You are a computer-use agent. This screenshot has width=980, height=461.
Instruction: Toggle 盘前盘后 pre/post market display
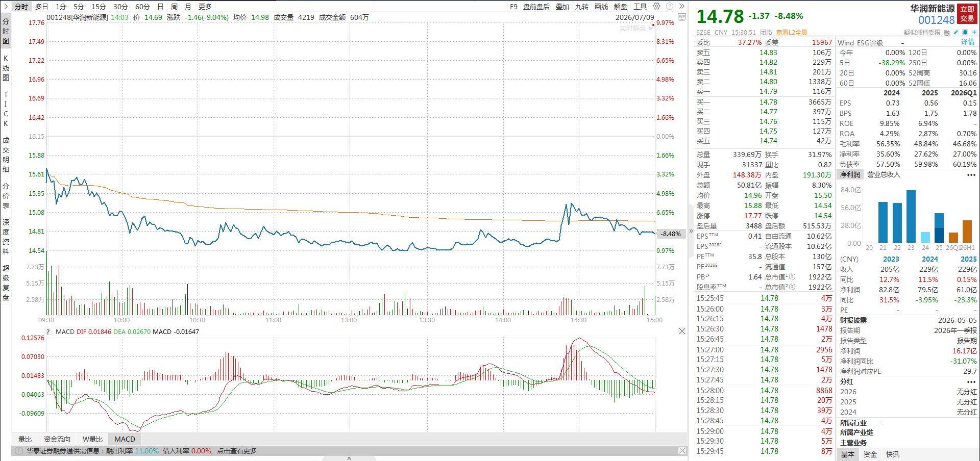click(536, 7)
